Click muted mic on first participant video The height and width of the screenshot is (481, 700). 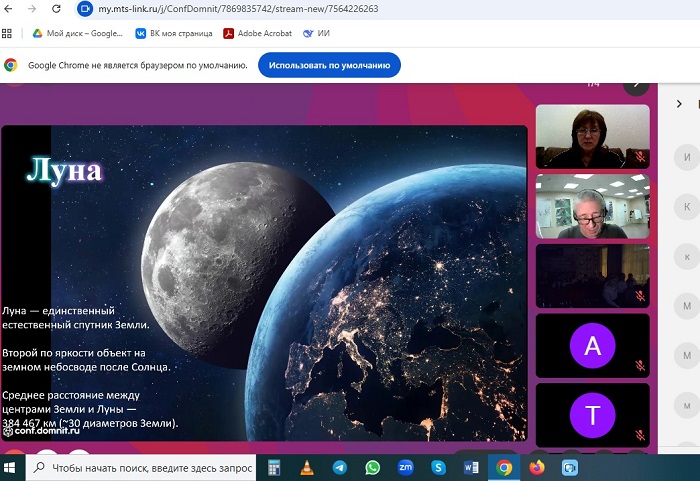(640, 157)
